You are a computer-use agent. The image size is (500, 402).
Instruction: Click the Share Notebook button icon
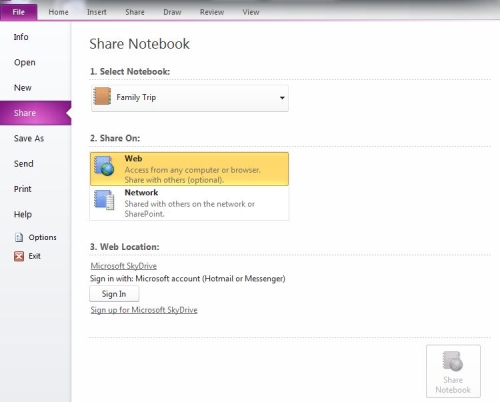453,361
